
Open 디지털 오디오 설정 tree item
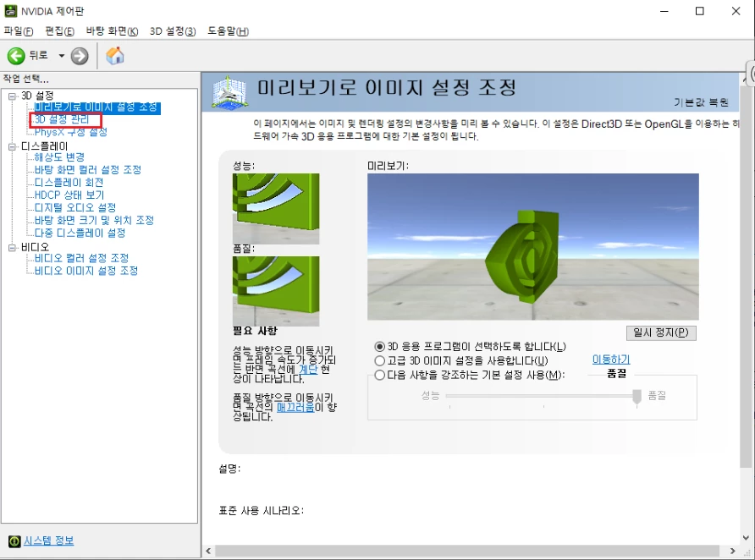75,207
